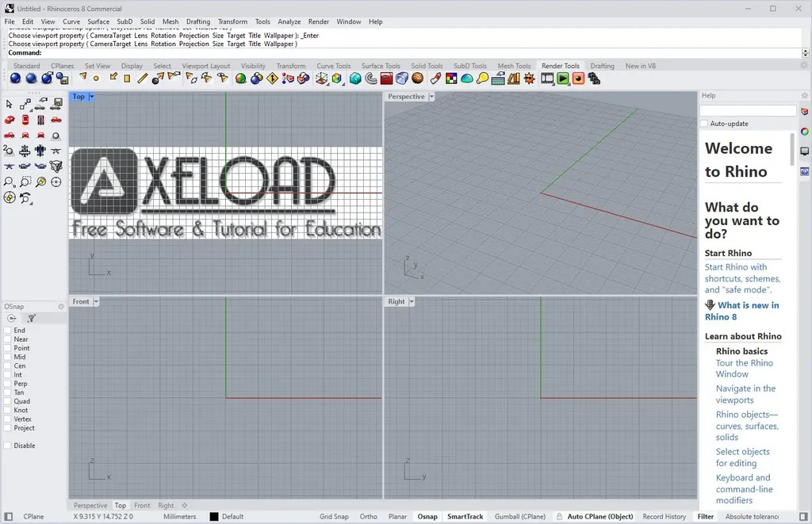
Task: Click the Help panel search field
Action: point(748,111)
